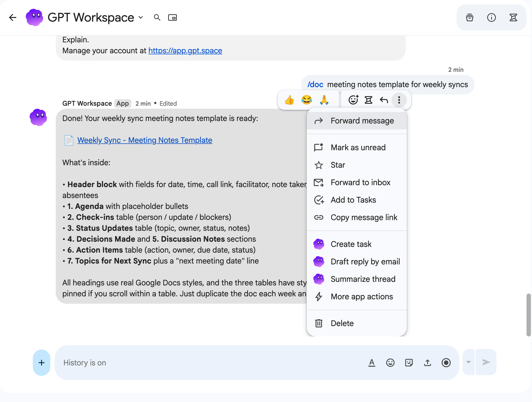532x402 pixels.
Task: Select Copy message link
Action: [357, 217]
